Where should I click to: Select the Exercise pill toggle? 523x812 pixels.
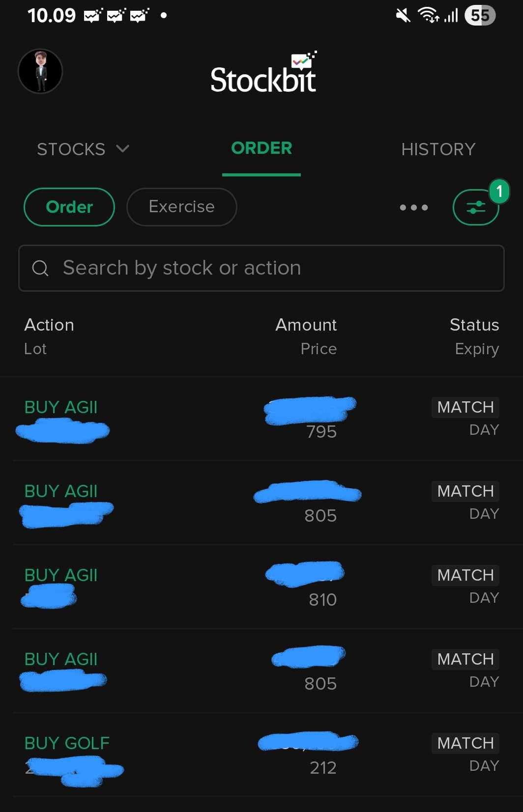[182, 207]
